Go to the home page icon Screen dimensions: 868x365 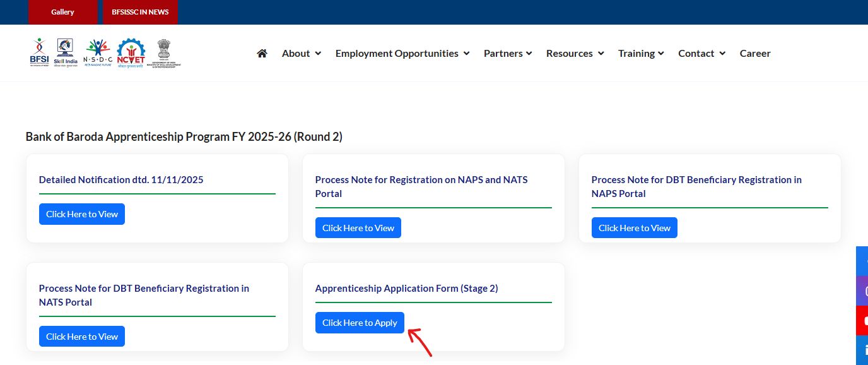pos(262,54)
